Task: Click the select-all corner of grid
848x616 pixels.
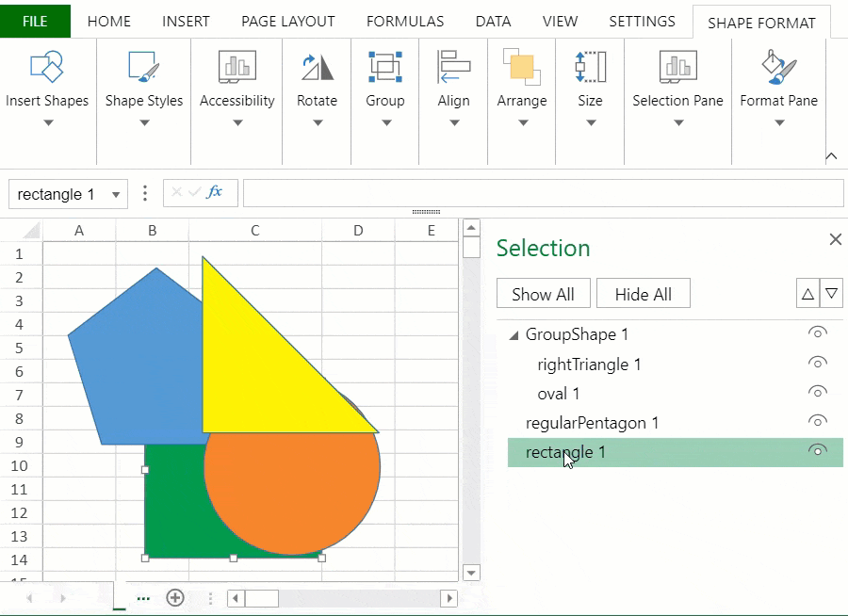Action: pos(31,231)
